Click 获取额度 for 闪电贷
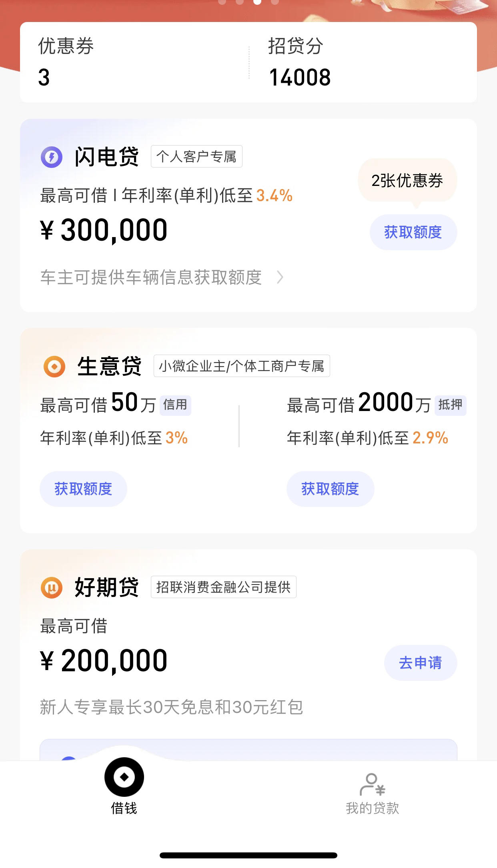The image size is (497, 868). click(413, 232)
